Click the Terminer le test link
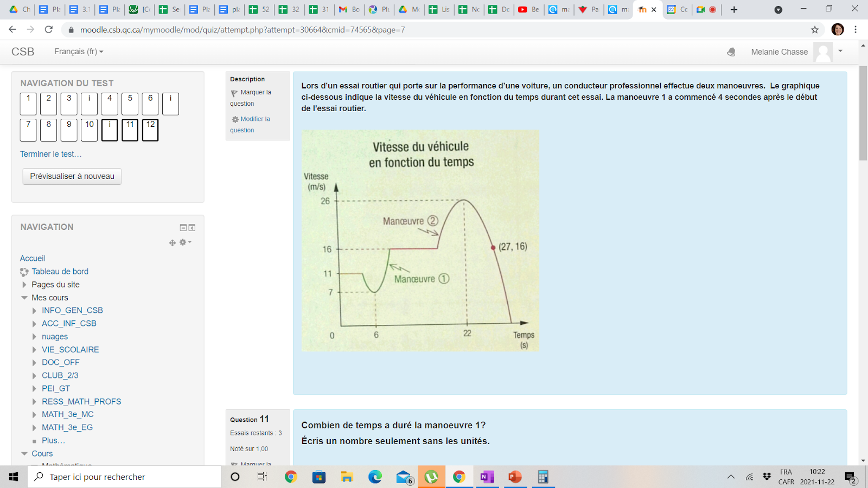Viewport: 868px width, 488px height. pyautogui.click(x=51, y=154)
